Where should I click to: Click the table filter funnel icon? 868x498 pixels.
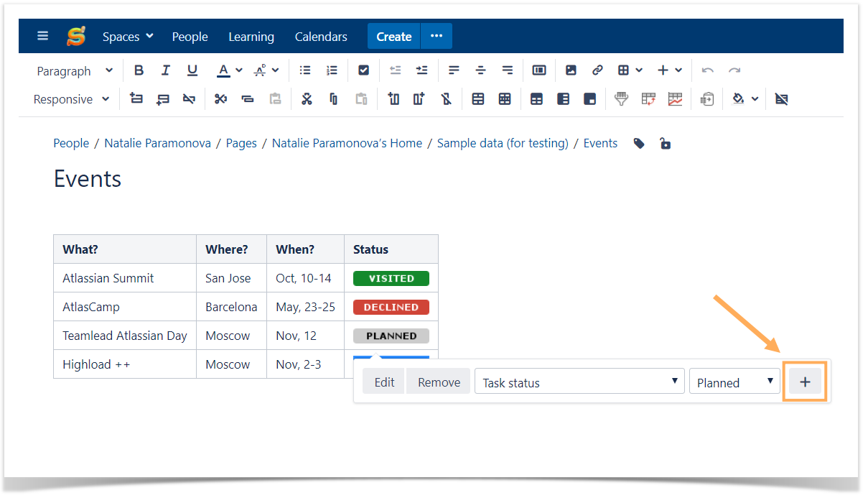pos(622,99)
